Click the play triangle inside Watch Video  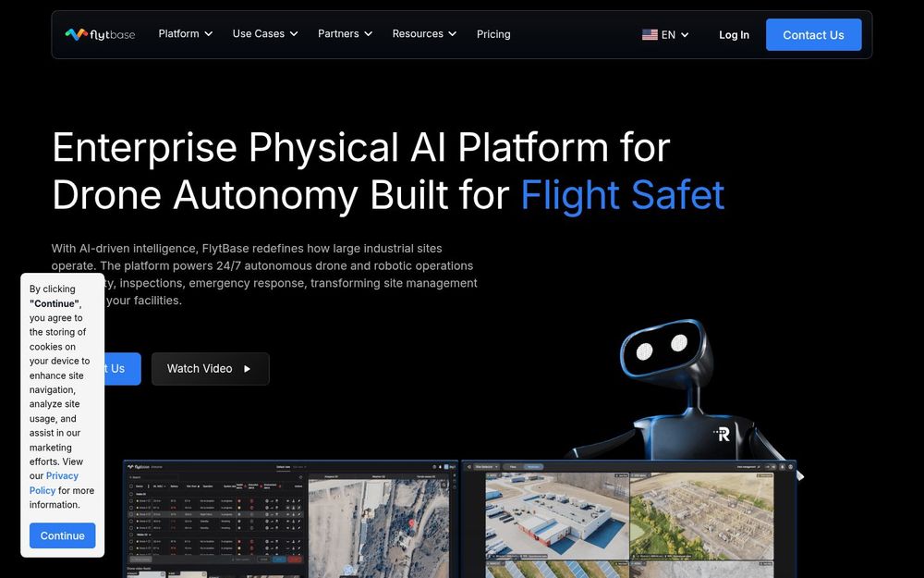tap(248, 368)
